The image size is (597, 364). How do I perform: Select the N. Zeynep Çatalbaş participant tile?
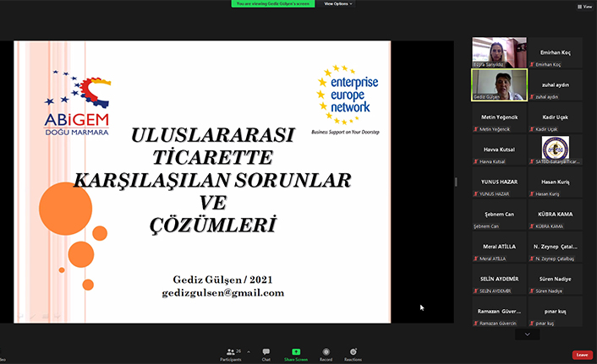(556, 247)
